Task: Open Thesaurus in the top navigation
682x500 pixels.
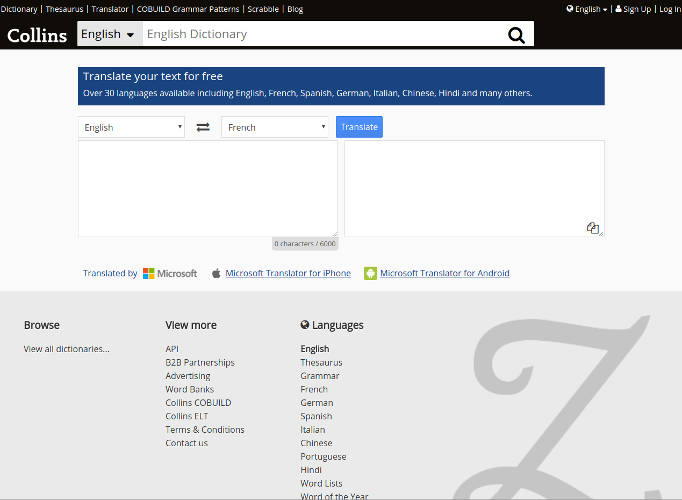Action: click(66, 9)
